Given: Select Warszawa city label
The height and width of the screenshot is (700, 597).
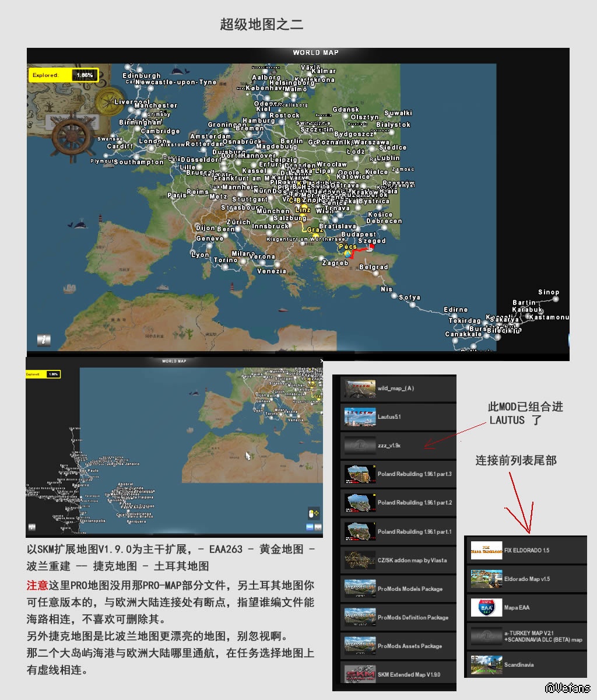Looking at the screenshot, I should pos(371,142).
